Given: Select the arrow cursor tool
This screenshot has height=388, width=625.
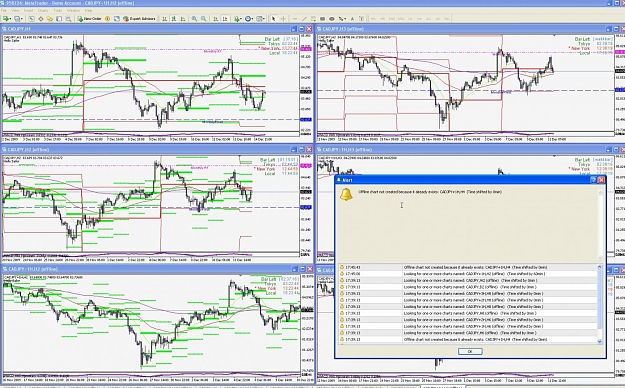Looking at the screenshot, I should coord(273,19).
